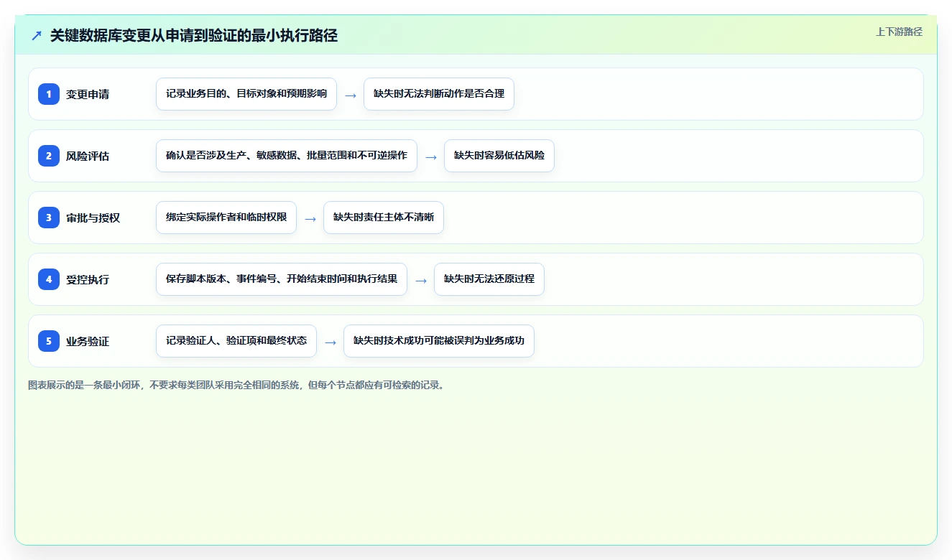The height and width of the screenshot is (560, 952).
Task: Click the arrow in the 风险评估 row
Action: (x=431, y=157)
